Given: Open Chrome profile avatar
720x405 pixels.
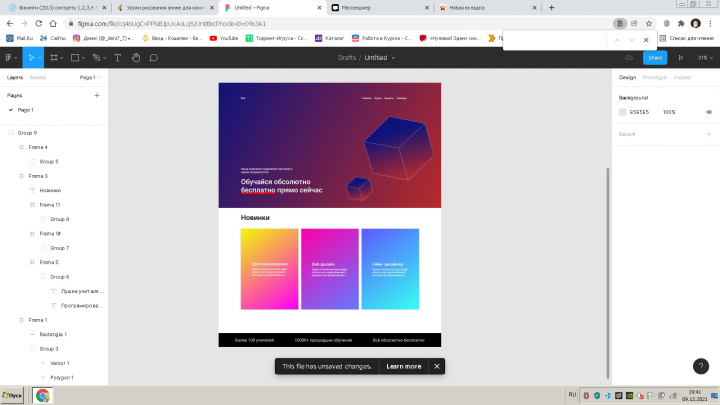Looking at the screenshot, I should click(x=696, y=23).
